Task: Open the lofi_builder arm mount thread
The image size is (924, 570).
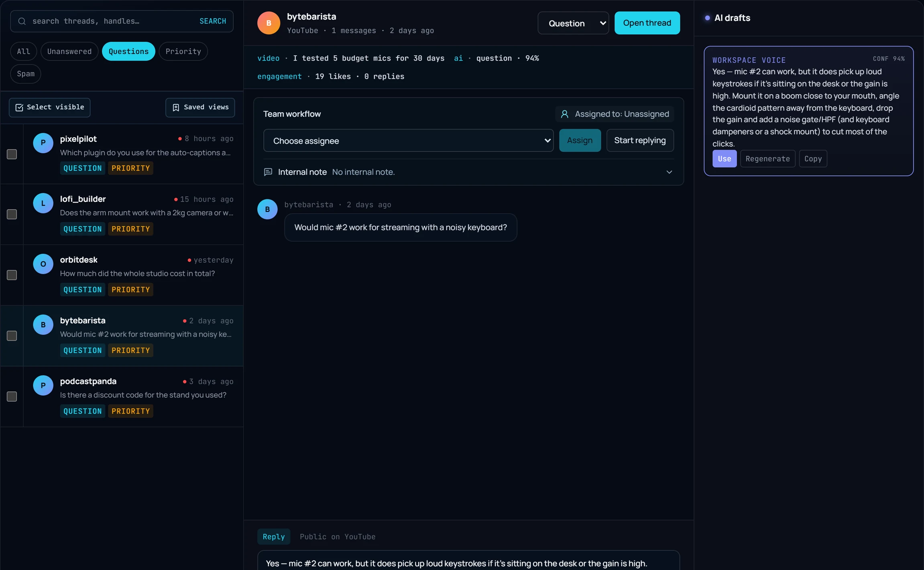Action: (x=132, y=214)
